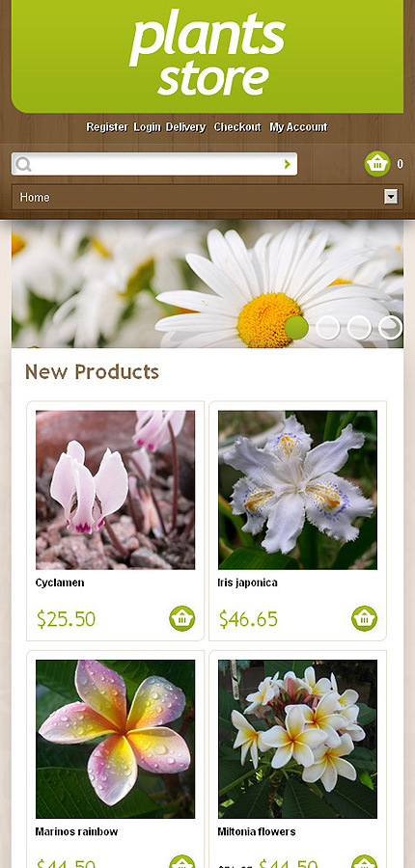Open the Delivery link

click(x=185, y=127)
